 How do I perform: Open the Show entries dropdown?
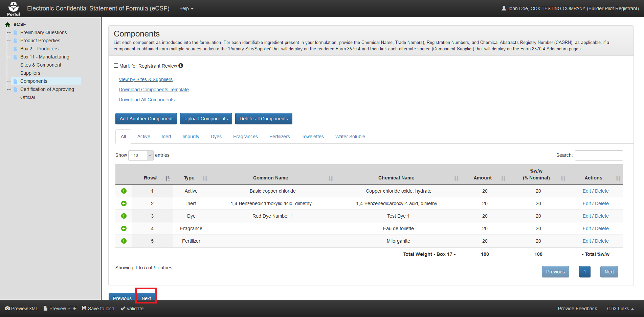click(141, 155)
